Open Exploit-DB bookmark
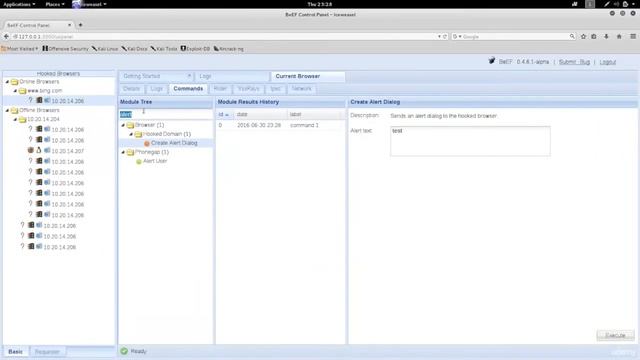The height and width of the screenshot is (360, 640). [195, 49]
